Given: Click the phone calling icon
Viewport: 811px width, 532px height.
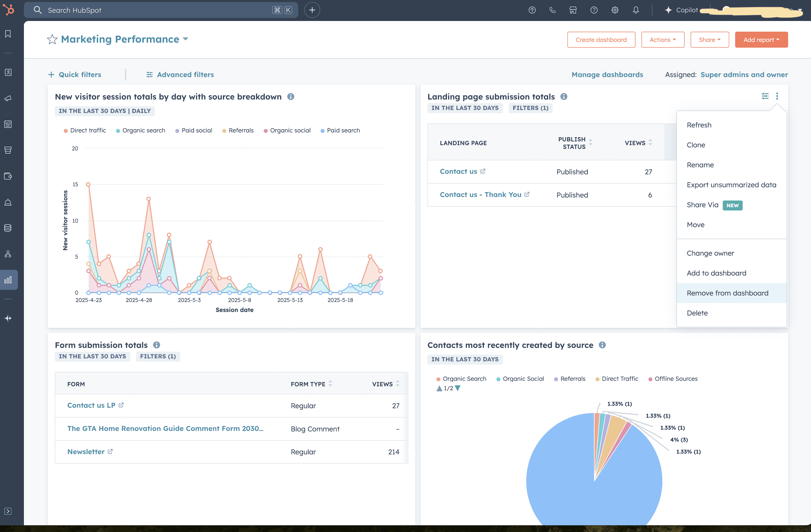Looking at the screenshot, I should pyautogui.click(x=552, y=10).
